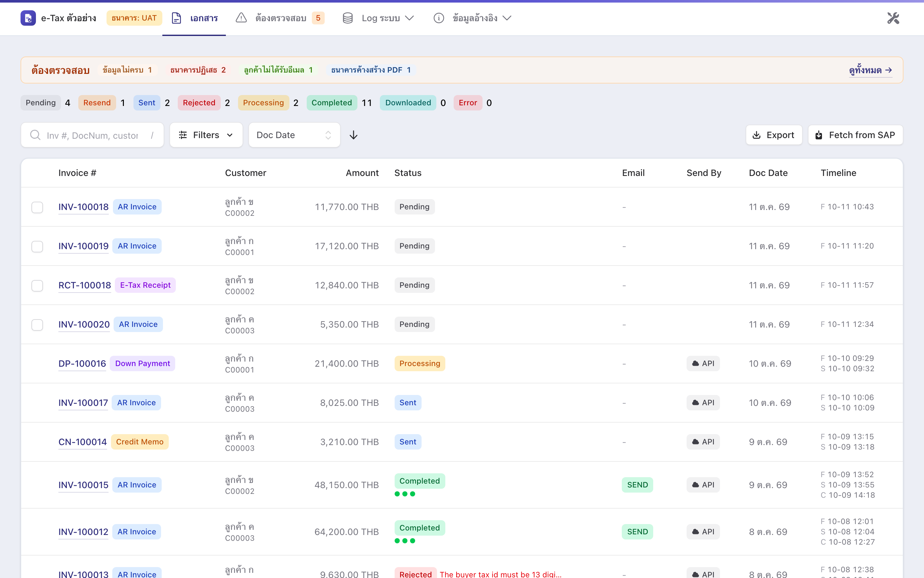Click the green status dots under INV-100015
Screen dimensions: 924x578
click(405, 494)
